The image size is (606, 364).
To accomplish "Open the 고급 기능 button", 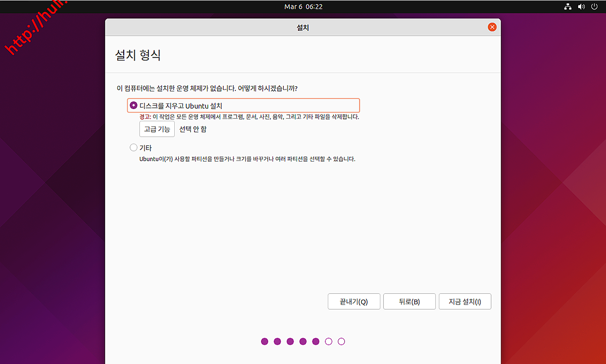I will click(x=157, y=129).
